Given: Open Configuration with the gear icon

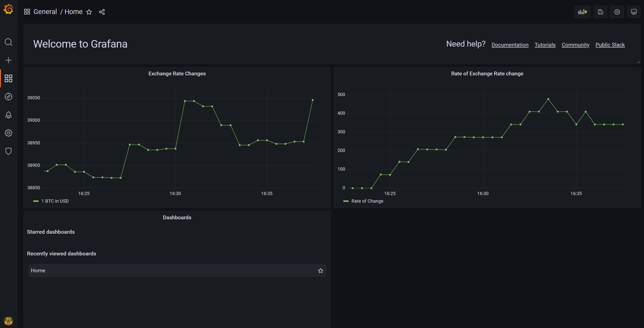Looking at the screenshot, I should click(x=9, y=133).
